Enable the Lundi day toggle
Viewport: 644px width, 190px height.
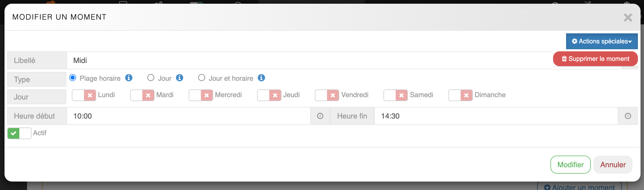(x=84, y=95)
